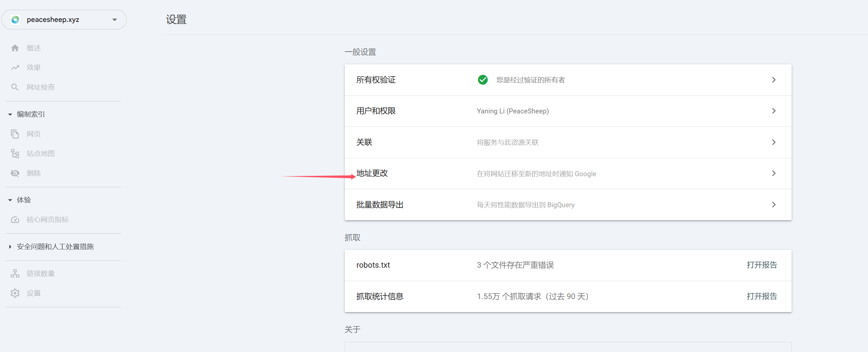Open 网址检查 URL inspection
The image size is (868, 352).
click(40, 87)
